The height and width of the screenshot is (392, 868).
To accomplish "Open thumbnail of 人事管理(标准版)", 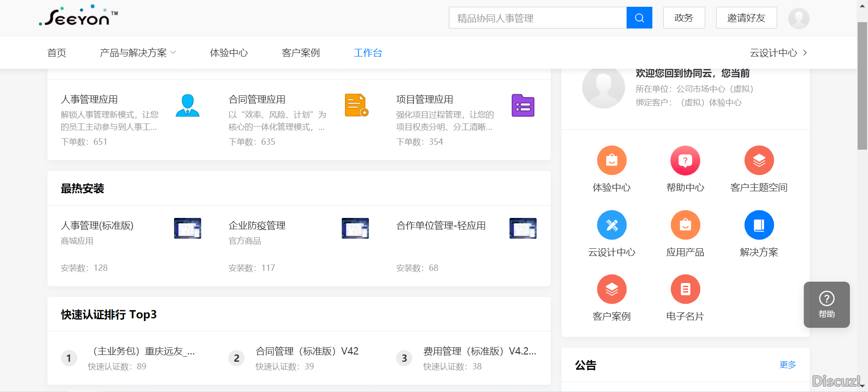I will point(188,228).
